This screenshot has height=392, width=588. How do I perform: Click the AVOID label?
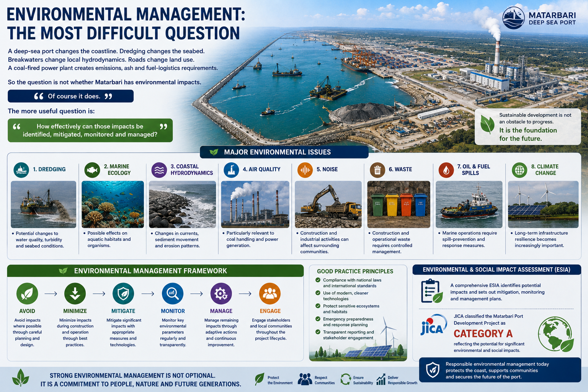tap(27, 311)
